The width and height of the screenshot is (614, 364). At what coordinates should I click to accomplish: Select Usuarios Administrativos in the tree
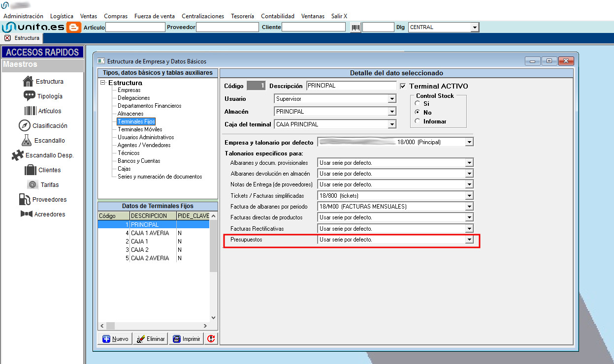(x=146, y=137)
